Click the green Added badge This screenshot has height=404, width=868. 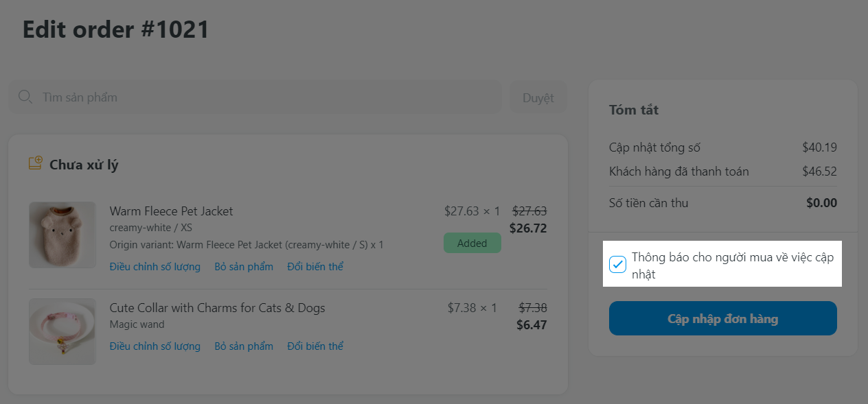pos(472,243)
